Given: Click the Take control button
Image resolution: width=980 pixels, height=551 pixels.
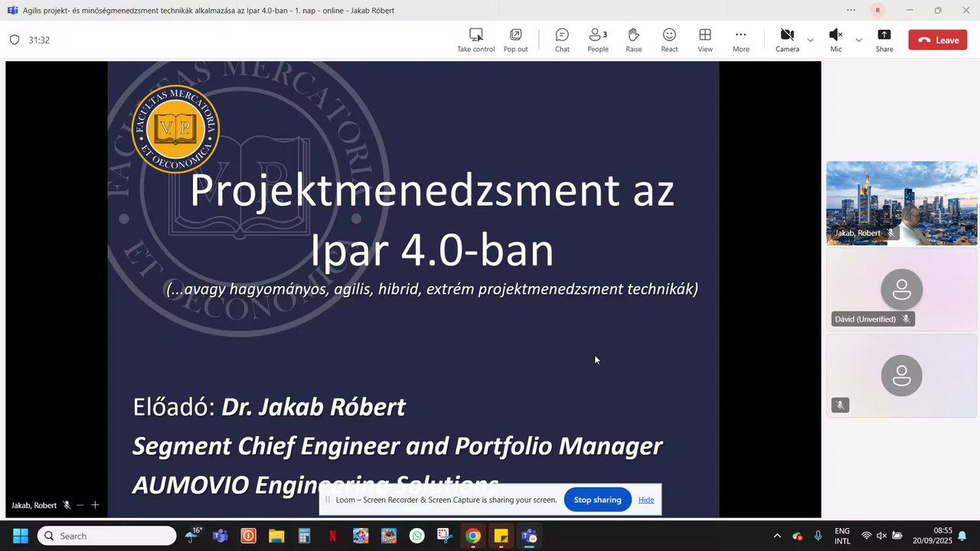Looking at the screenshot, I should tap(476, 40).
